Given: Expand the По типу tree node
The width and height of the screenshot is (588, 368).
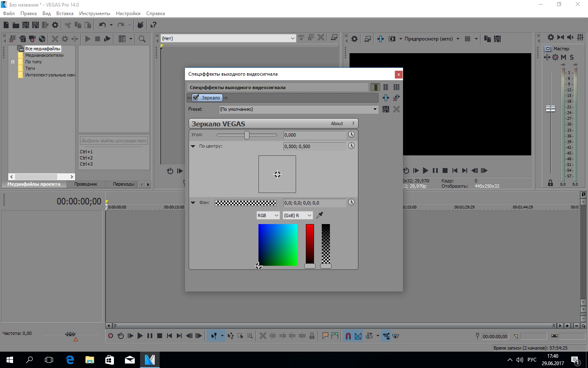Looking at the screenshot, I should (x=13, y=62).
